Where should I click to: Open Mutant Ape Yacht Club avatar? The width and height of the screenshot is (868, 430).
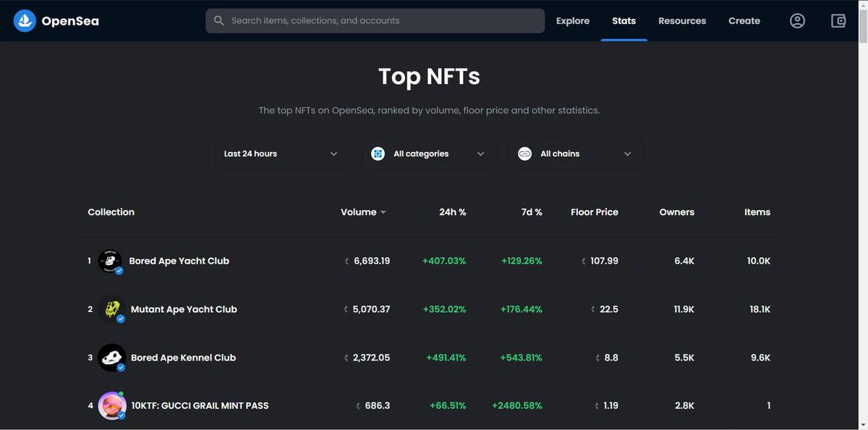[x=111, y=309]
